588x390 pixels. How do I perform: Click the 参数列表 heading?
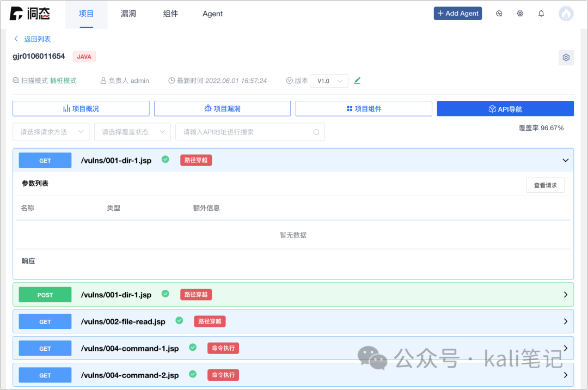35,184
